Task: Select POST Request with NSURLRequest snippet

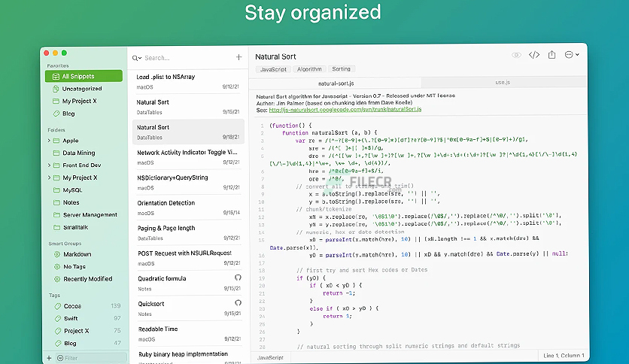Action: pos(188,258)
